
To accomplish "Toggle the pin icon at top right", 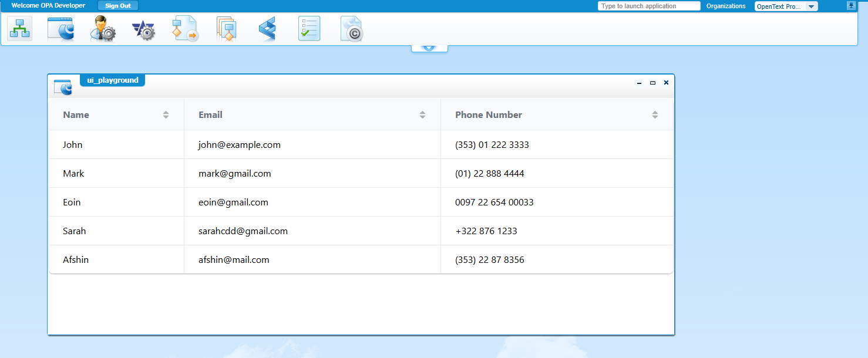I will (x=851, y=6).
